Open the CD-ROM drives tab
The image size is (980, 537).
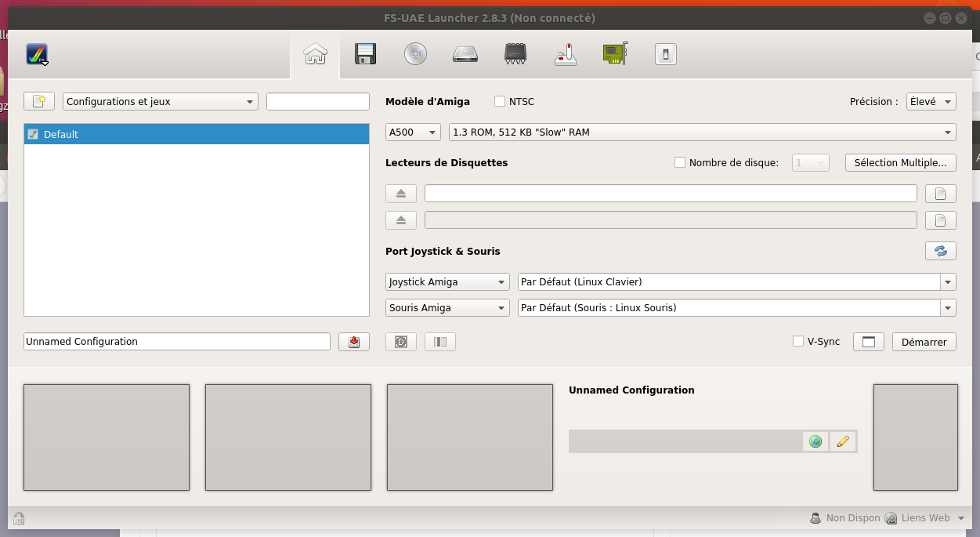416,54
